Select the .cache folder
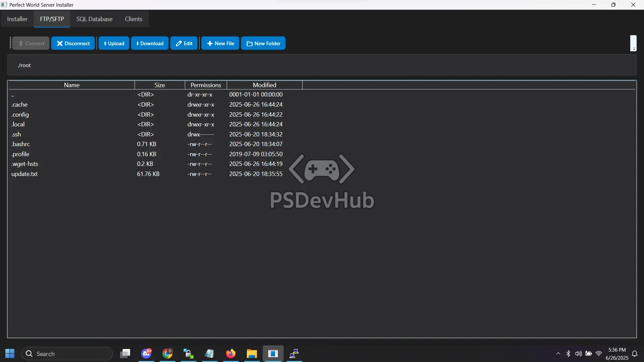The height and width of the screenshot is (362, 644). [322, 105]
